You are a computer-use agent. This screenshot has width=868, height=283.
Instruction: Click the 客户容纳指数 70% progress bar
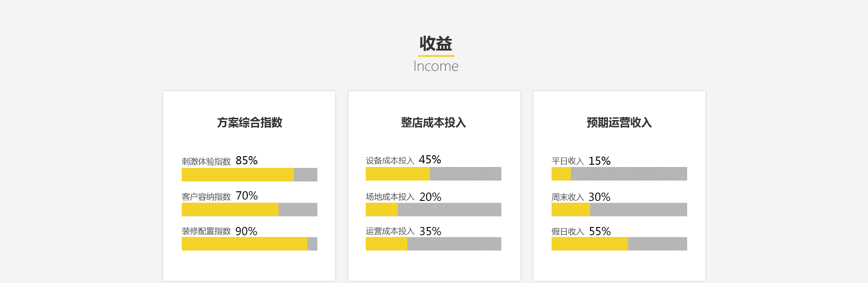click(250, 209)
